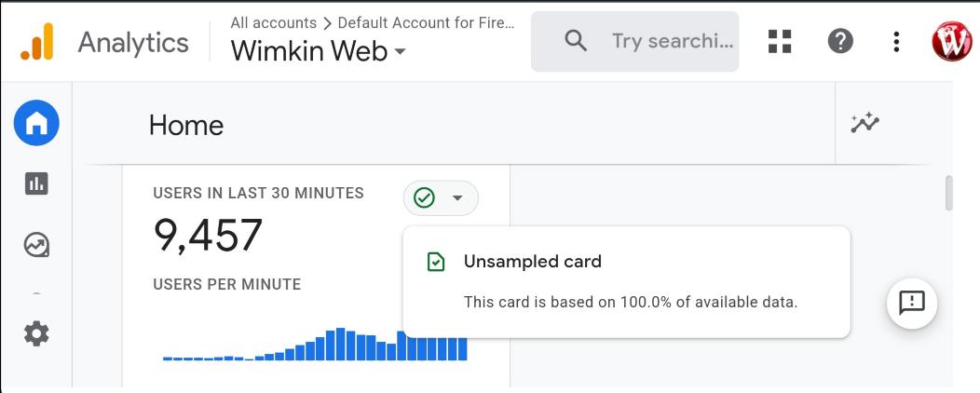Click the Default Account breadcrumb link
This screenshot has height=393, width=980.
[x=426, y=22]
